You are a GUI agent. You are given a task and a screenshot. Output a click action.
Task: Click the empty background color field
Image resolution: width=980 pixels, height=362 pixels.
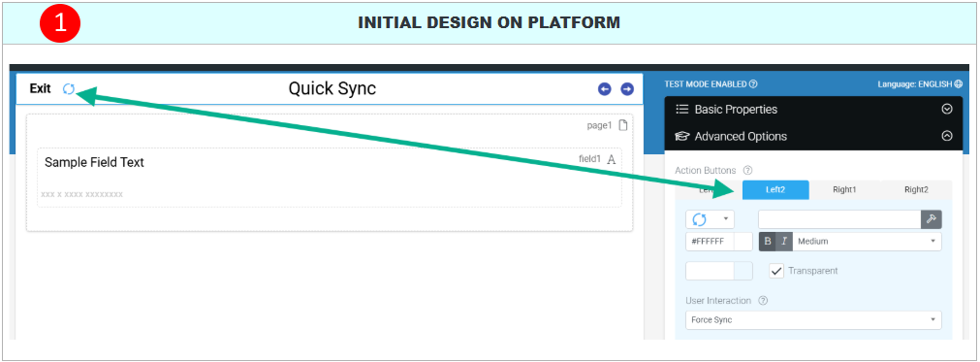[710, 271]
